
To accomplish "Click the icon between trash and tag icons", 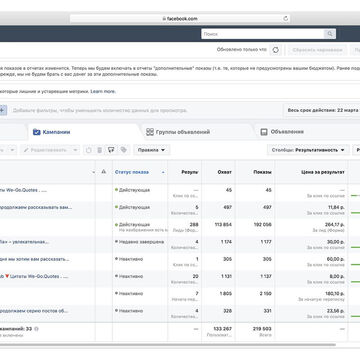I will pyautogui.click(x=111, y=150).
